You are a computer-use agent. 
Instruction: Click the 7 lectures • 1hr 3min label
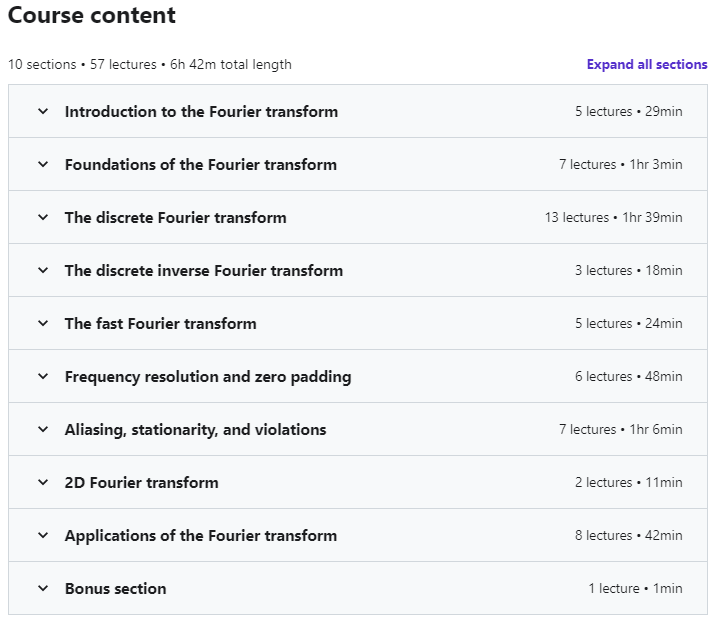620,165
